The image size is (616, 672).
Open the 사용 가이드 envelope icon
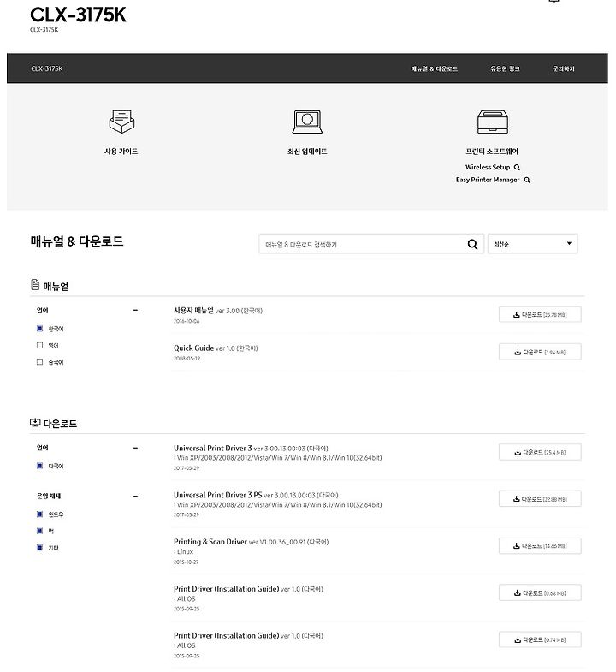click(x=121, y=122)
